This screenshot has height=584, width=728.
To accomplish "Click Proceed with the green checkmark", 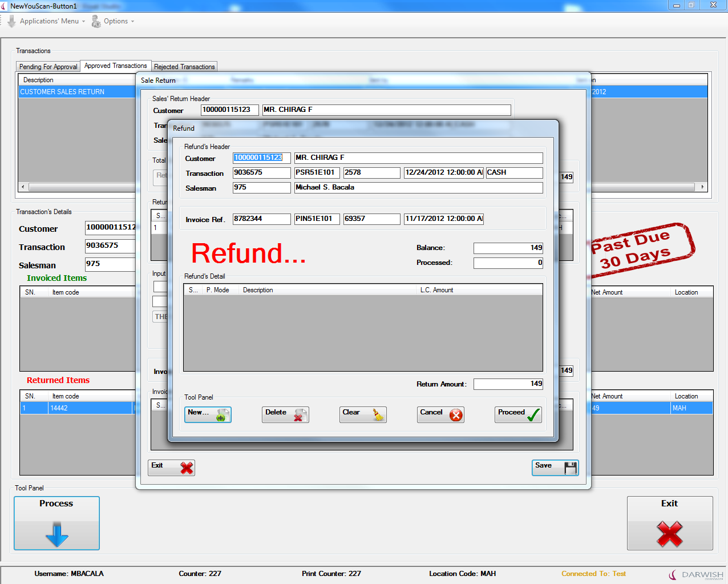I will point(518,414).
